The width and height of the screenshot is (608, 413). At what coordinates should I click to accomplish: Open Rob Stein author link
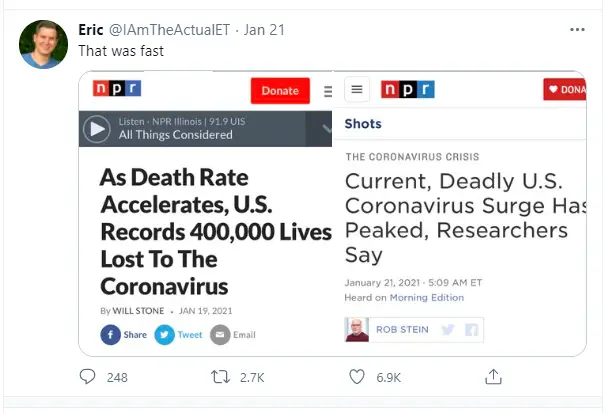coord(402,330)
